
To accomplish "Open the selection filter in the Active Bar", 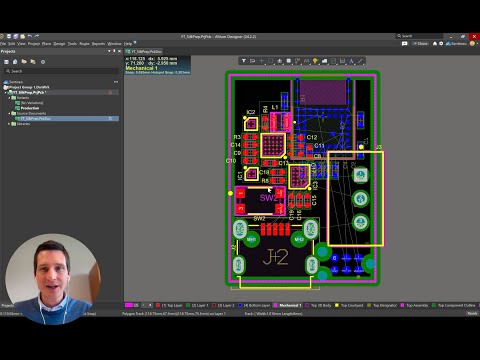I will (244, 61).
